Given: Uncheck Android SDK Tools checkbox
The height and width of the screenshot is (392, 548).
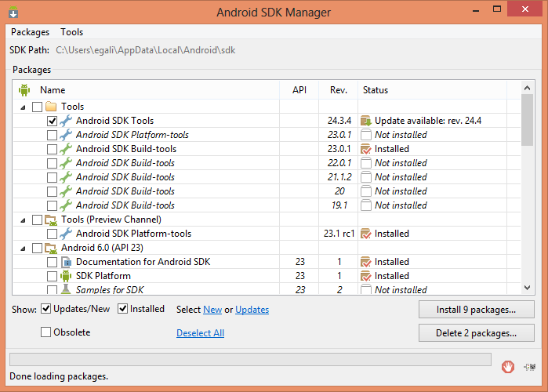Looking at the screenshot, I should coord(52,121).
